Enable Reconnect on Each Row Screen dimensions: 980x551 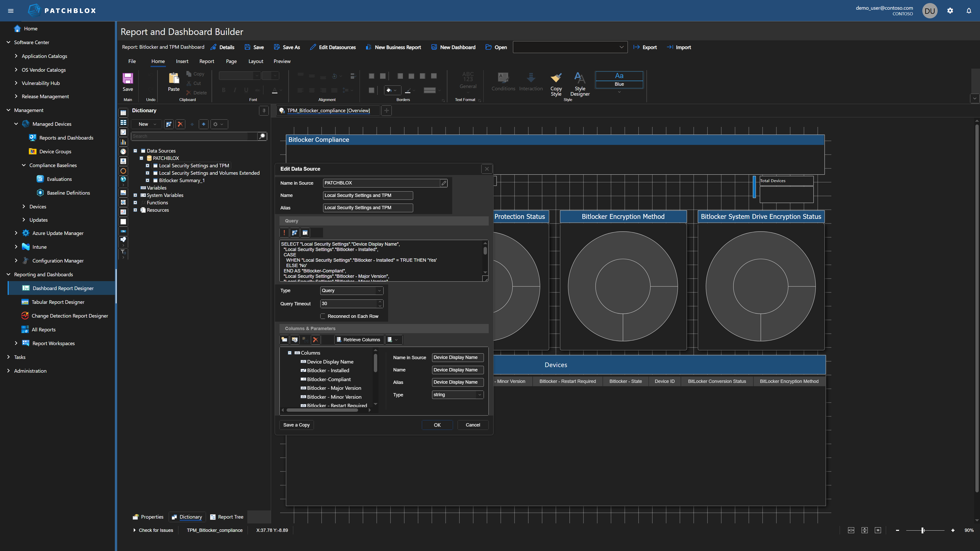(323, 316)
